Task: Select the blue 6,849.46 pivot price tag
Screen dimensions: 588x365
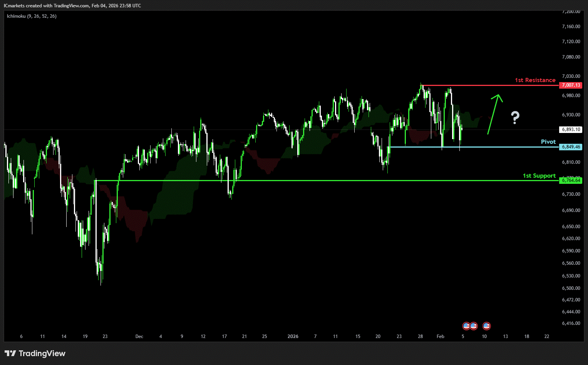Action: tap(571, 147)
